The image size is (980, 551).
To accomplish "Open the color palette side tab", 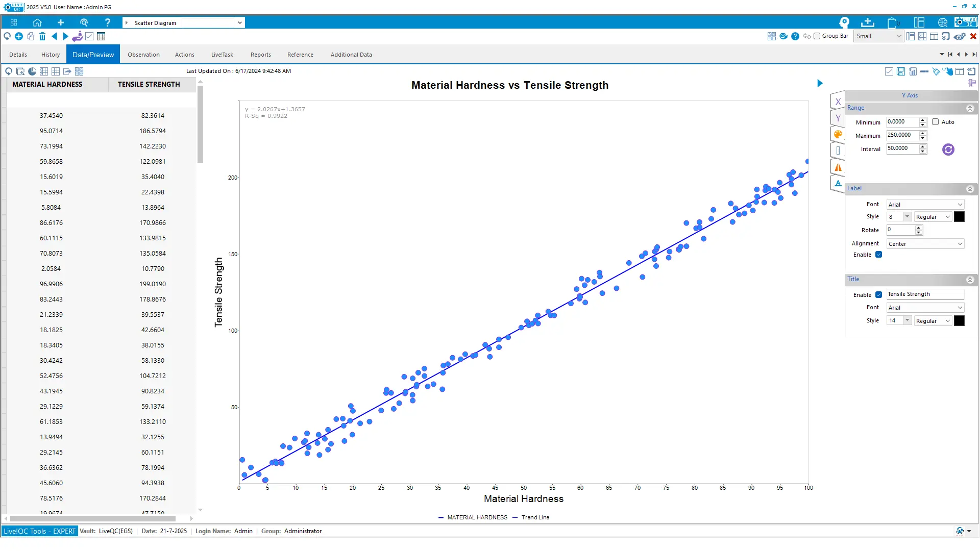I will [x=838, y=135].
